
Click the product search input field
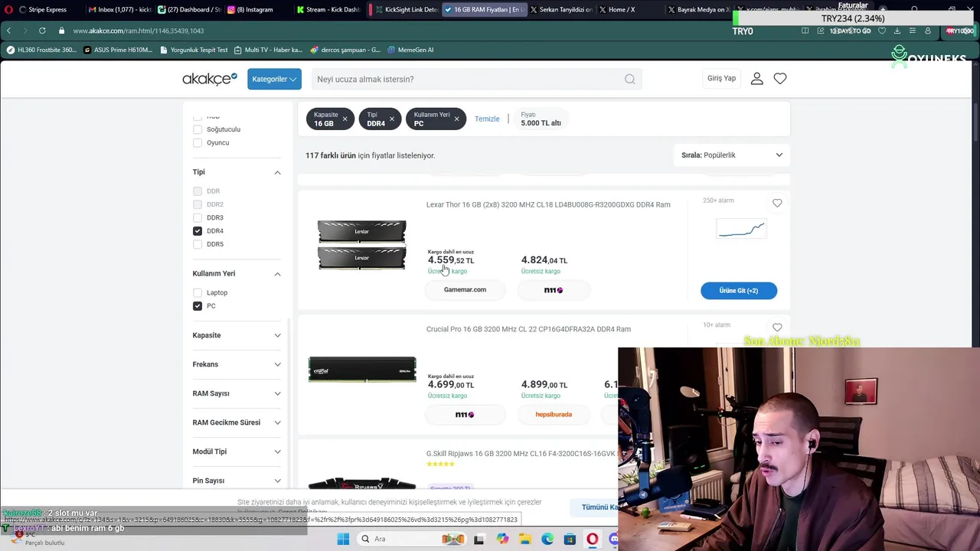tap(467, 79)
